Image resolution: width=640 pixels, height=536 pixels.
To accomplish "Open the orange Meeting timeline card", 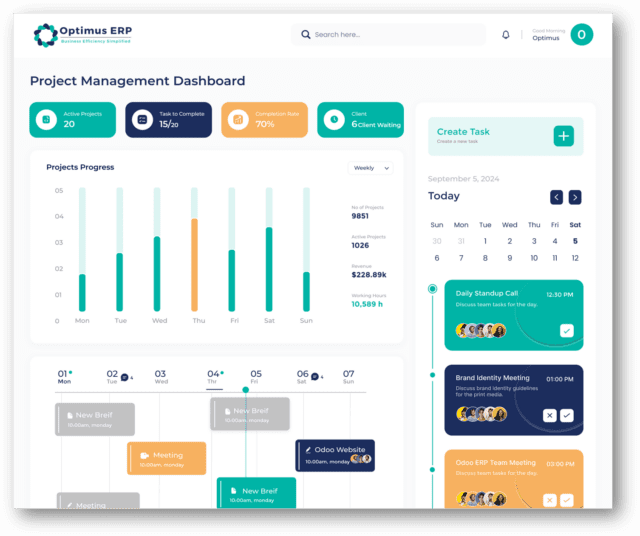I will point(166,458).
